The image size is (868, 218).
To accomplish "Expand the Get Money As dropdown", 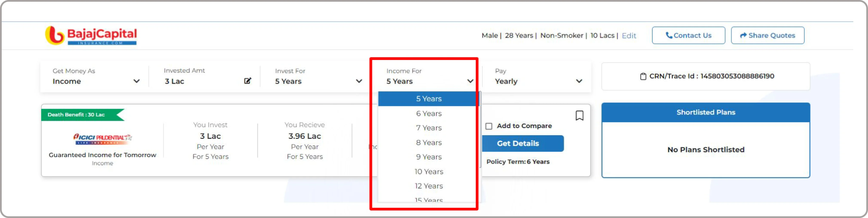I will (96, 77).
